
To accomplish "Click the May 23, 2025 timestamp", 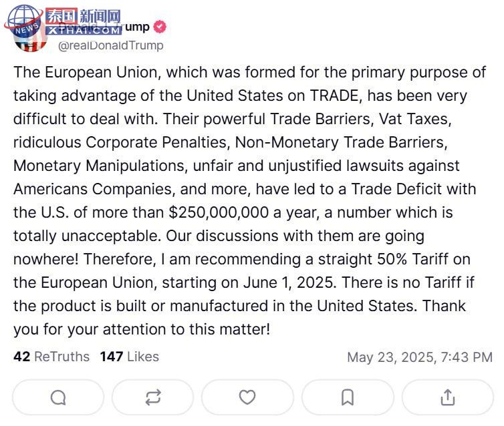I will coord(419,357).
